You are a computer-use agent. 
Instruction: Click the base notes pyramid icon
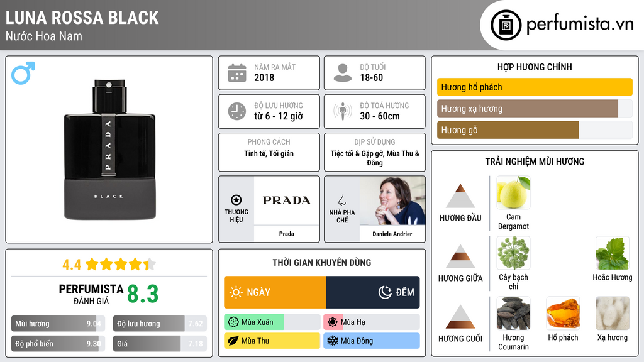[460, 317]
